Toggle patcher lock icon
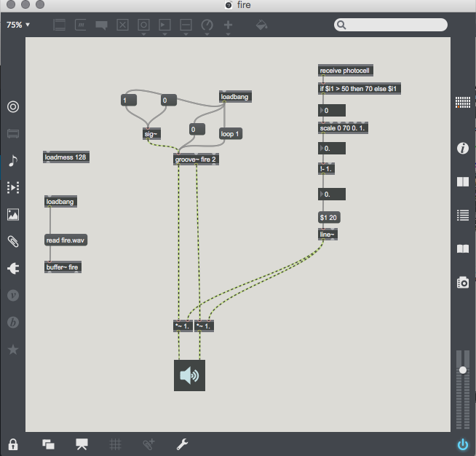This screenshot has width=476, height=456. point(13,444)
